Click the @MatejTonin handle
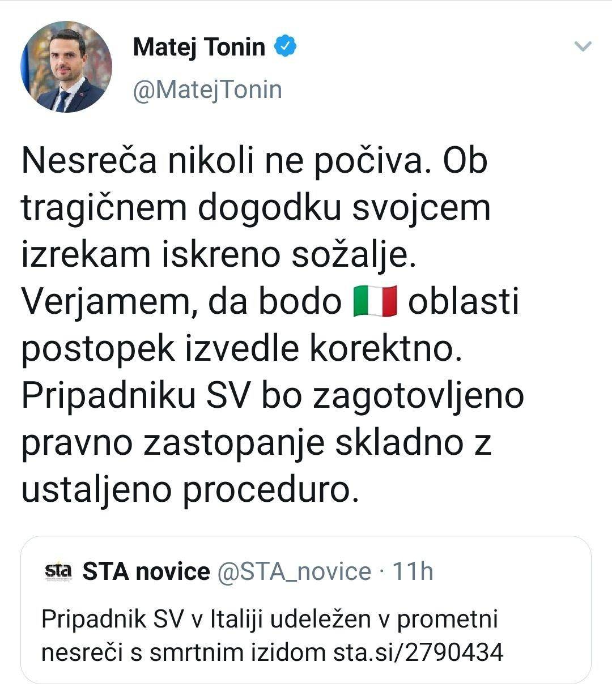 tap(207, 90)
